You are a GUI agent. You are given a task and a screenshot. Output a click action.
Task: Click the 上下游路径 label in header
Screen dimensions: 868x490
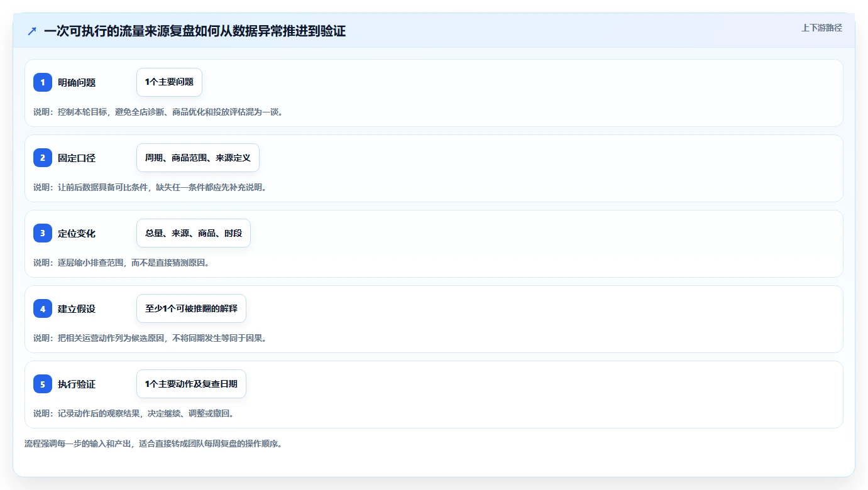821,28
